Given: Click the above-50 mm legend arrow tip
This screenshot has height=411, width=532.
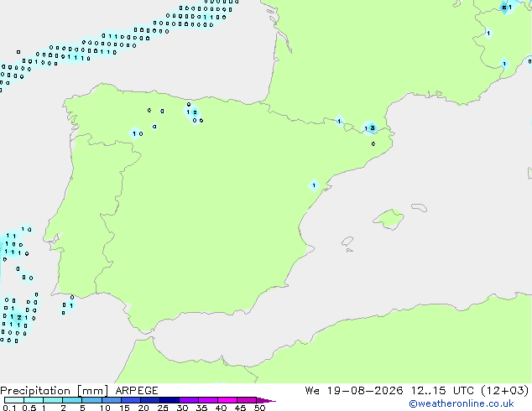Looking at the screenshot, I should (266, 400).
